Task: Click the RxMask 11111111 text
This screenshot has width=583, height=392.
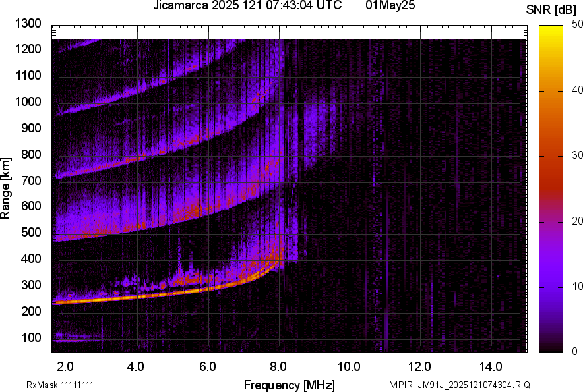Action: [51, 385]
